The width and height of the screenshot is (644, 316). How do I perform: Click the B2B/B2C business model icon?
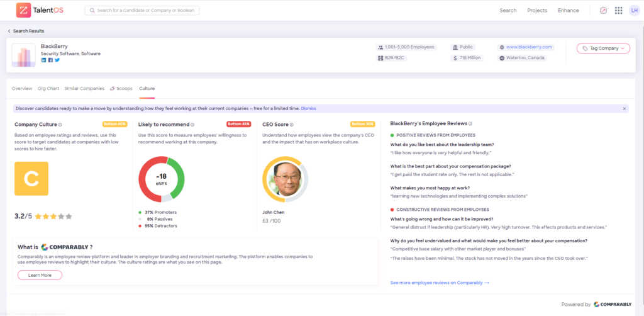tap(380, 58)
